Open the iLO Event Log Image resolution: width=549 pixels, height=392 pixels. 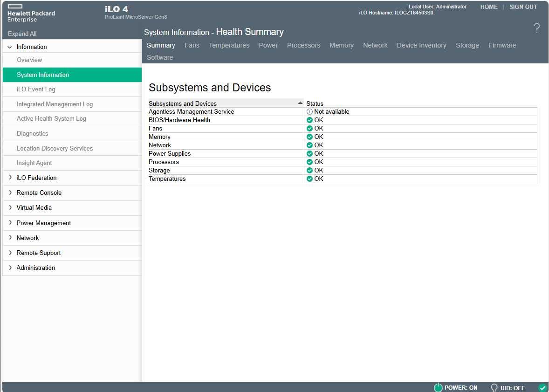click(72, 89)
